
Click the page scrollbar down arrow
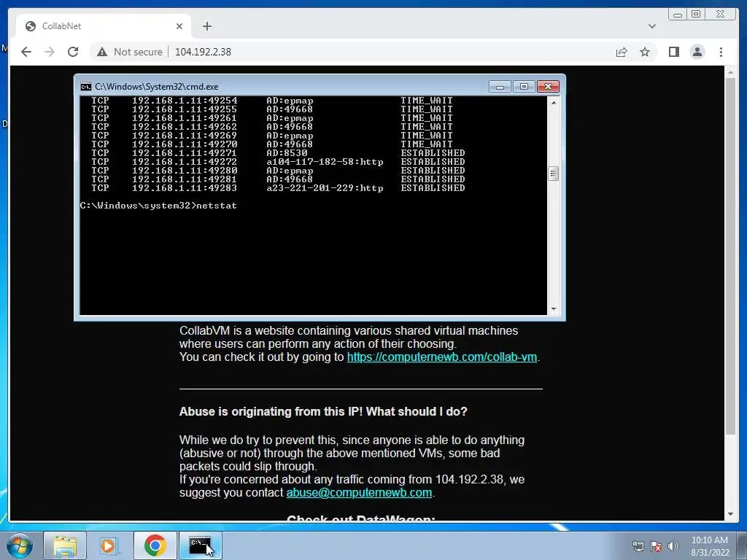point(730,514)
